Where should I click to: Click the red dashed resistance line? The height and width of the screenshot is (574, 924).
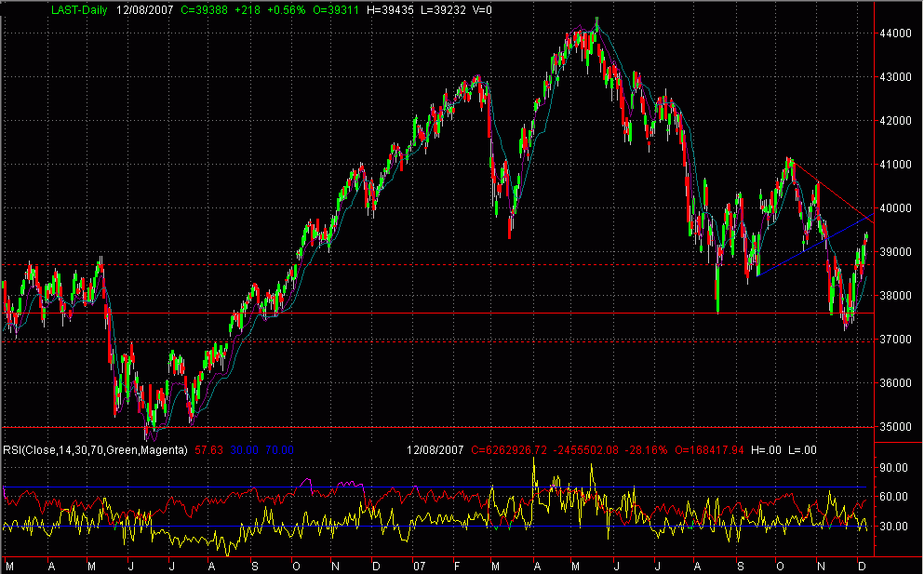coord(419,264)
